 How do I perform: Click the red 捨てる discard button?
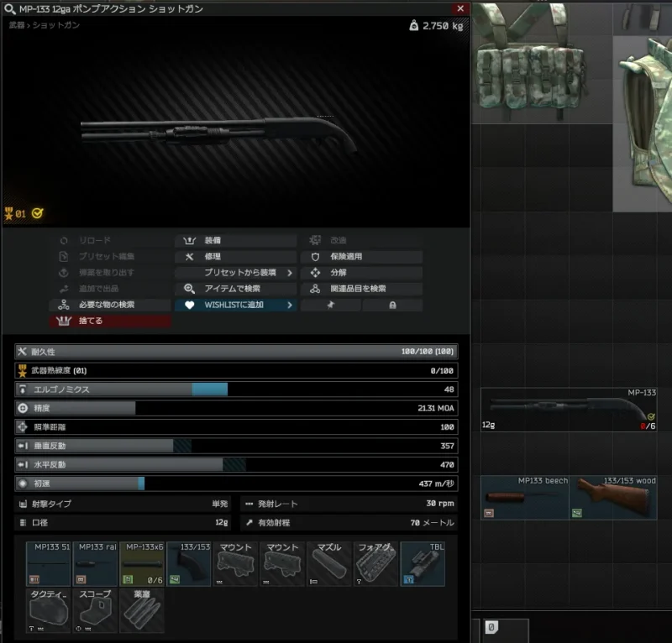[110, 321]
